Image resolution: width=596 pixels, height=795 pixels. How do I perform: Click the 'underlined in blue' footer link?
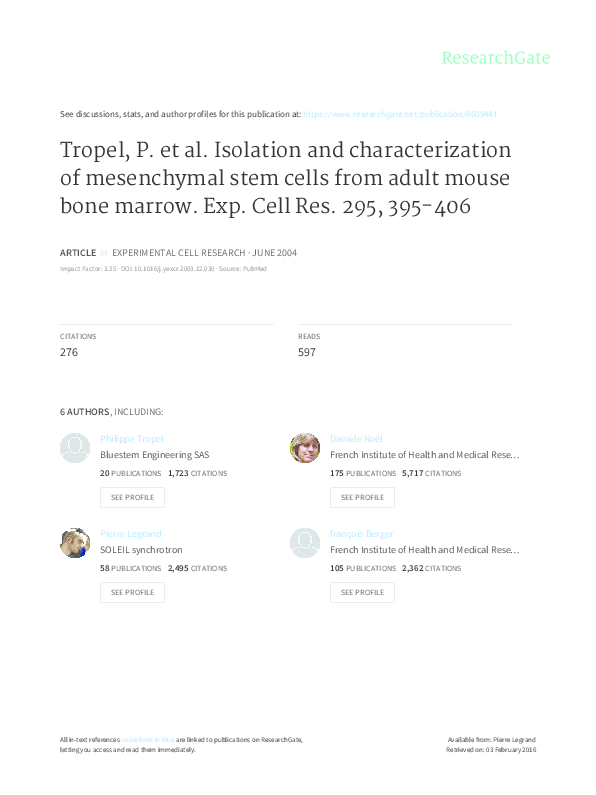[x=147, y=740]
